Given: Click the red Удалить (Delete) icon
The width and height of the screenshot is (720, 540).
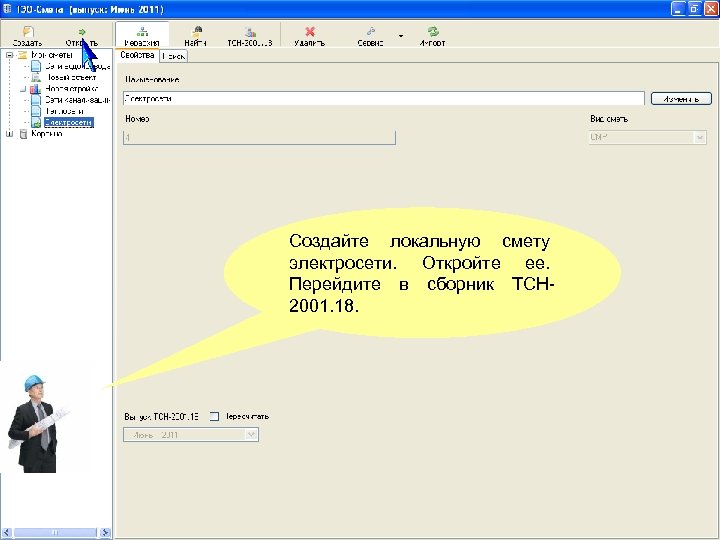Looking at the screenshot, I should point(310,32).
